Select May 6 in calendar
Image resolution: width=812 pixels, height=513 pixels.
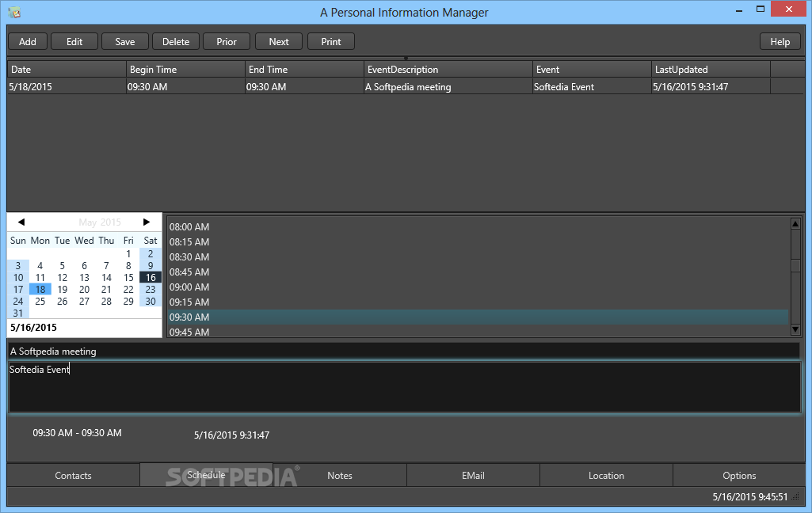click(85, 265)
